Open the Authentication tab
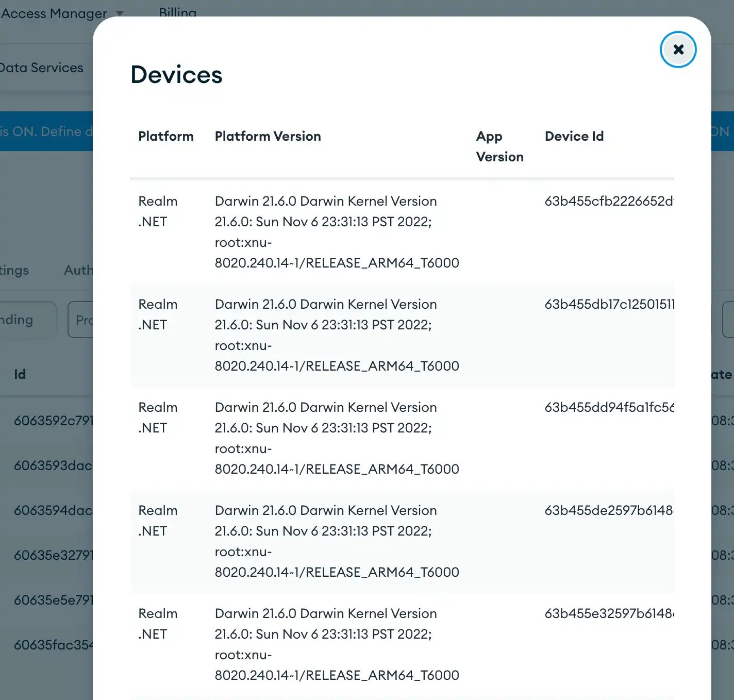Viewport: 734px width, 700px height. click(x=78, y=270)
